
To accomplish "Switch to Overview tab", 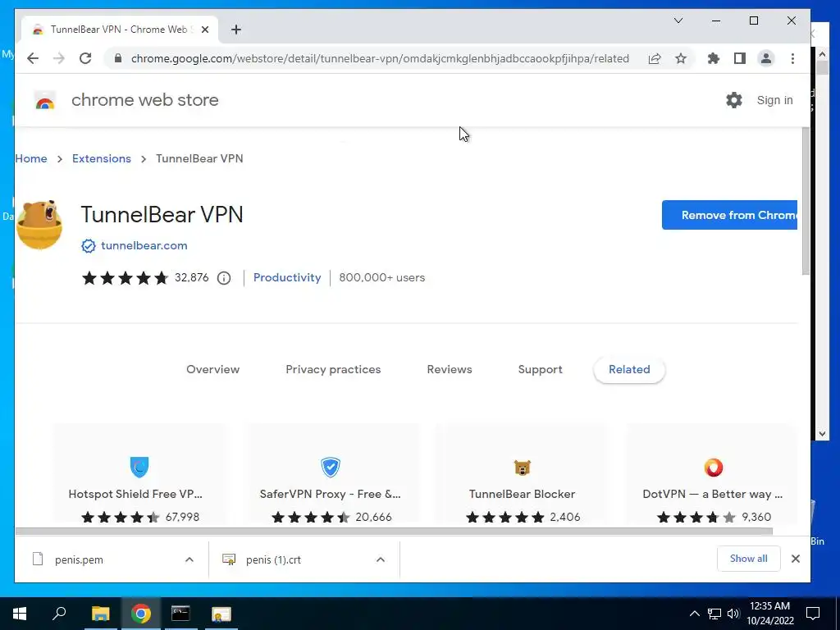I will click(212, 369).
